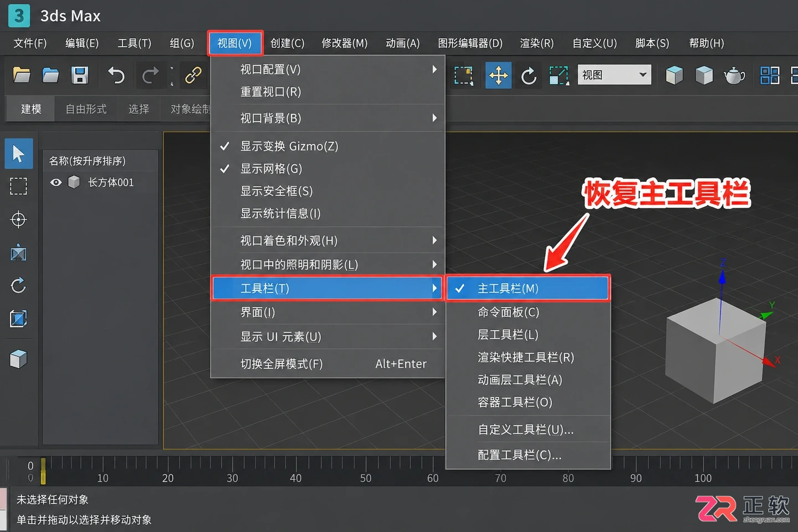Activate the select and scale toolbar icon
798x532 pixels.
point(559,75)
